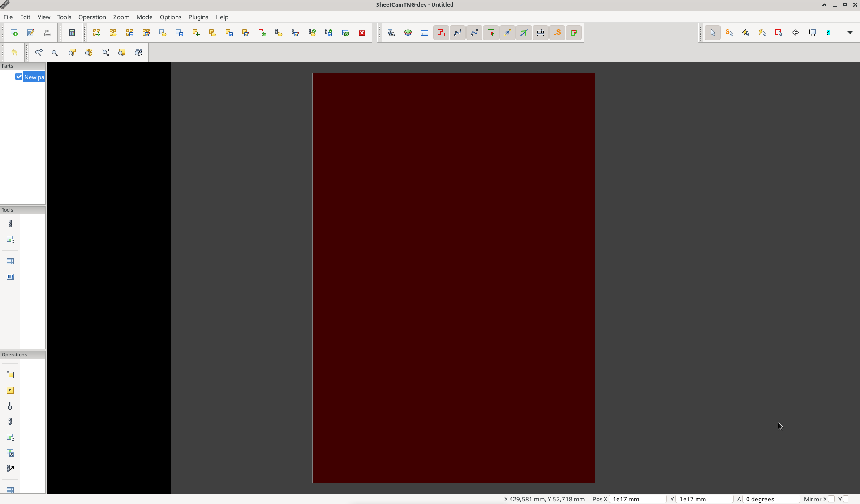Open the Operation menu
This screenshot has width=860, height=504.
click(x=92, y=17)
